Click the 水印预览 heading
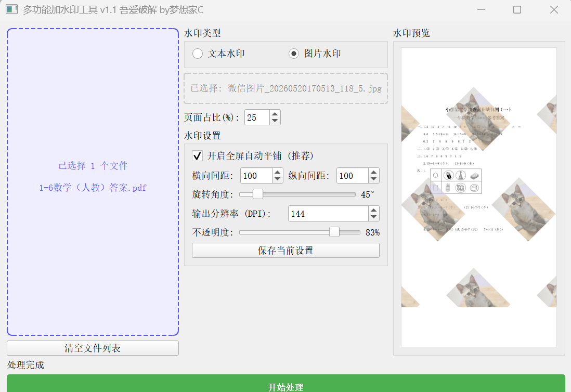Screen dimensions: 571x392 [411, 33]
